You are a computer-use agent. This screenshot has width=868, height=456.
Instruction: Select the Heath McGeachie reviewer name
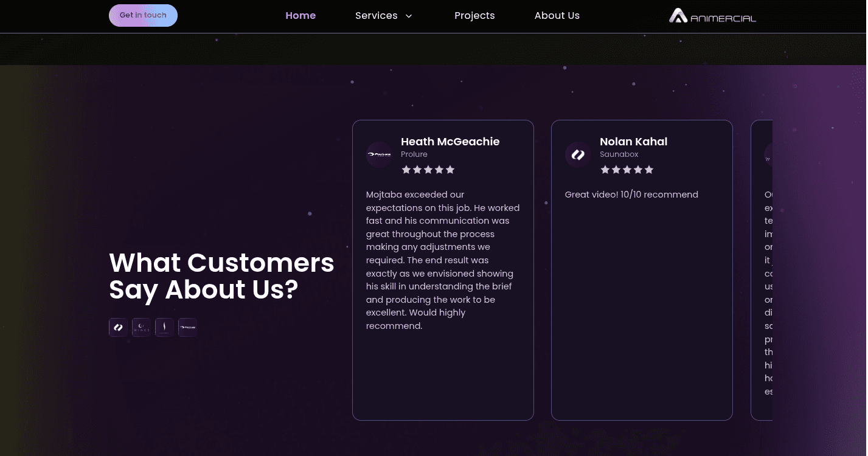tap(450, 142)
